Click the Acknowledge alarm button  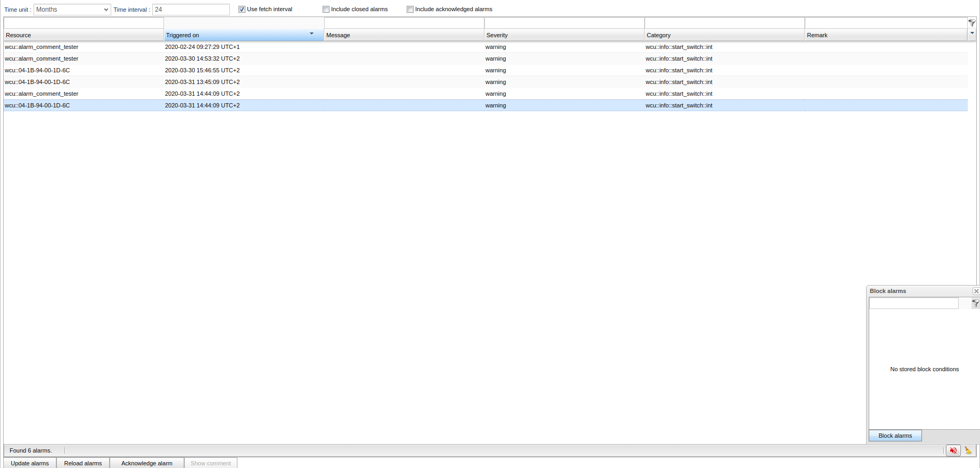[147, 463]
